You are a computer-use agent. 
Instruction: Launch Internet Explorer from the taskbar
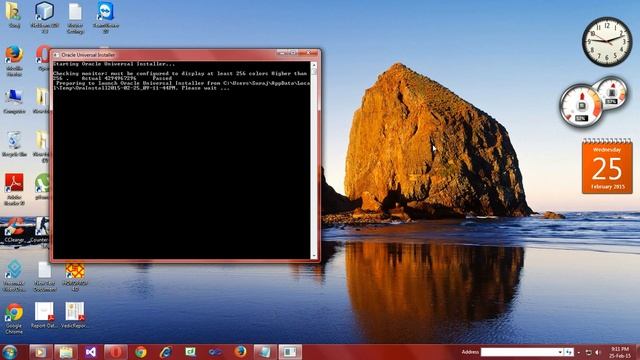click(166, 352)
